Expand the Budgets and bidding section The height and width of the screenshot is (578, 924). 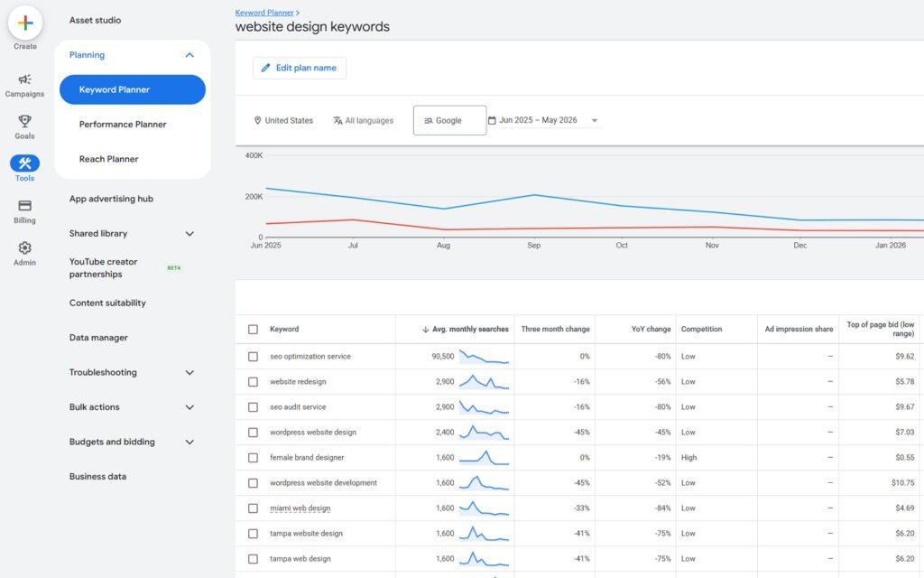tap(189, 442)
